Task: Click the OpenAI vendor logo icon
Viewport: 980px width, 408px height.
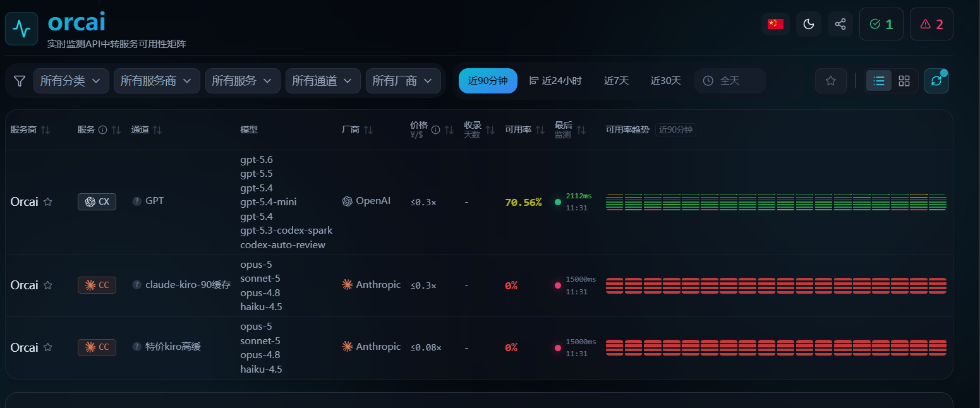Action: pos(347,201)
